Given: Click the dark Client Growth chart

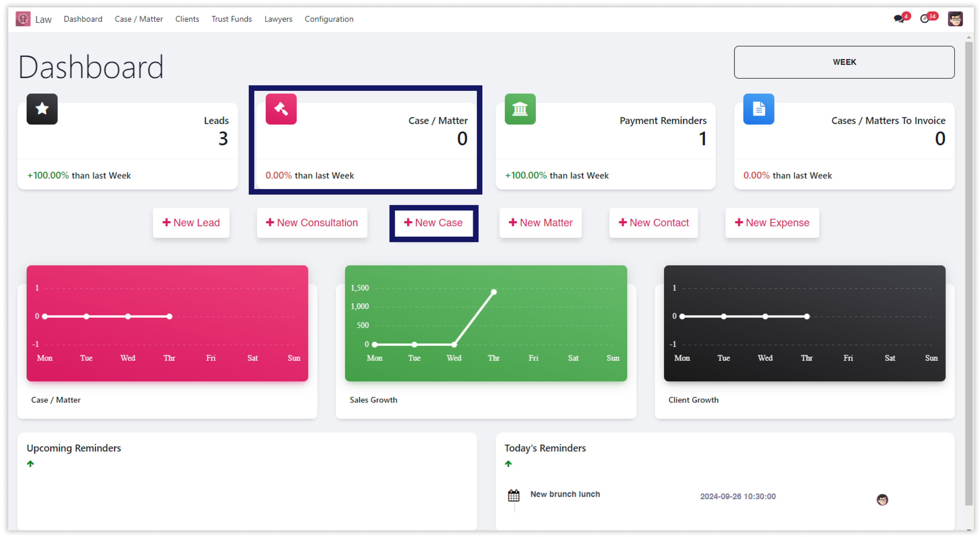Looking at the screenshot, I should pyautogui.click(x=804, y=323).
